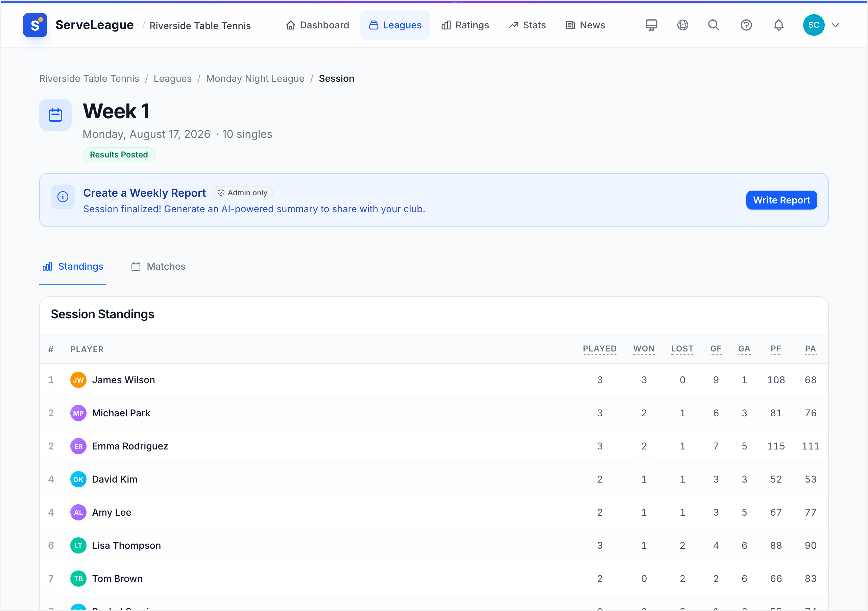
Task: Switch to the Matches tab
Action: pos(159,267)
